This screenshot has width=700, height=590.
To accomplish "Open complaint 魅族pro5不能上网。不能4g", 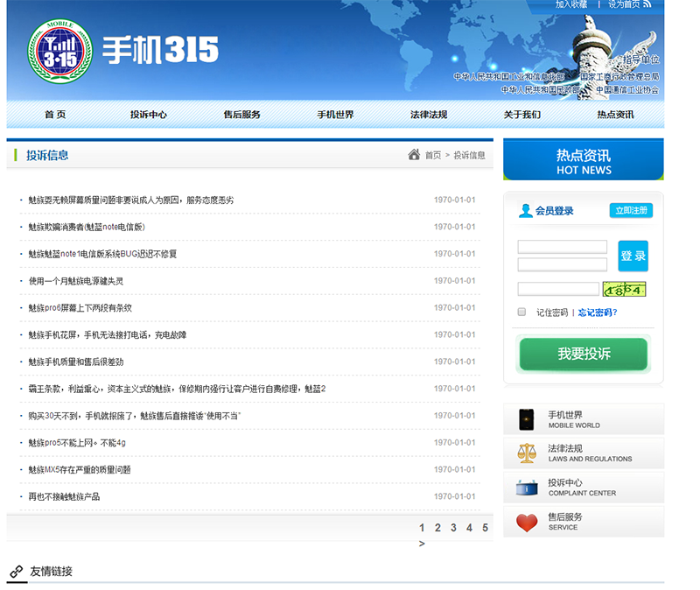I will [77, 443].
